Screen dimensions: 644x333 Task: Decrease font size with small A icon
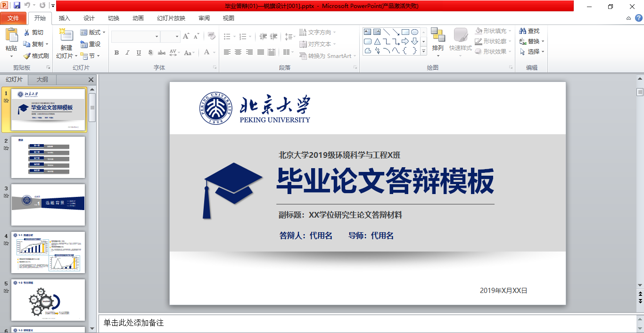tap(196, 36)
